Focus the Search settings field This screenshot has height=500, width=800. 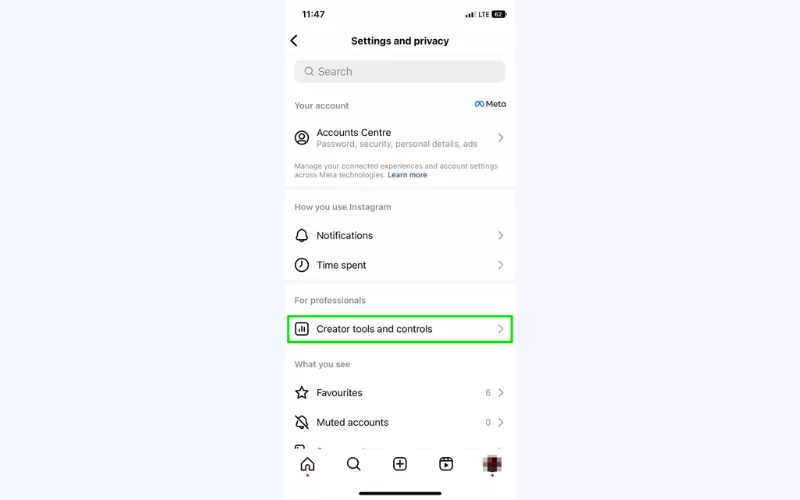pos(400,71)
